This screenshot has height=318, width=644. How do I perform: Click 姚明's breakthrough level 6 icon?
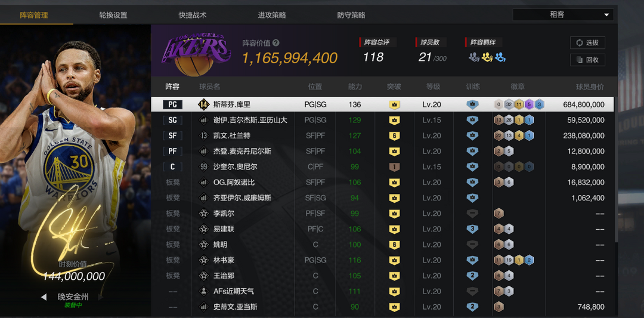point(394,245)
